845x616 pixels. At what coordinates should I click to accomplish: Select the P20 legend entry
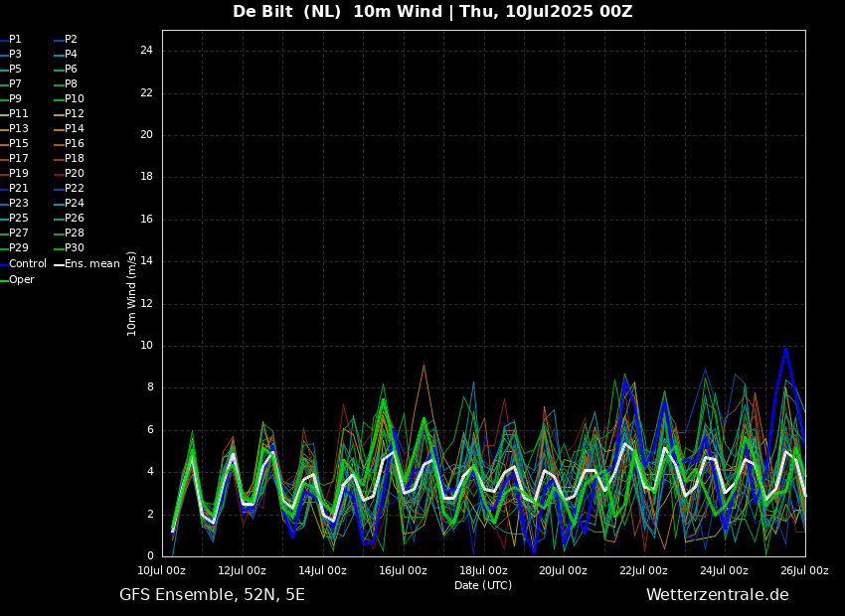(x=75, y=174)
